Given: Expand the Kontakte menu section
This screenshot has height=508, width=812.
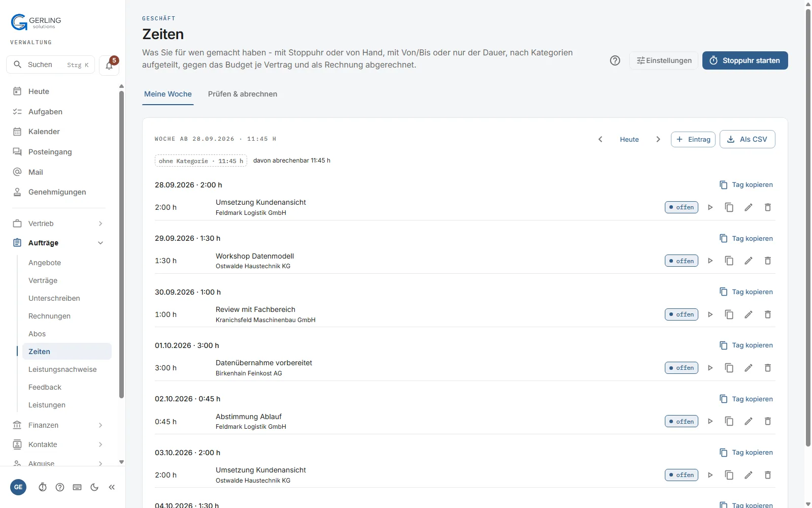Looking at the screenshot, I should point(59,444).
